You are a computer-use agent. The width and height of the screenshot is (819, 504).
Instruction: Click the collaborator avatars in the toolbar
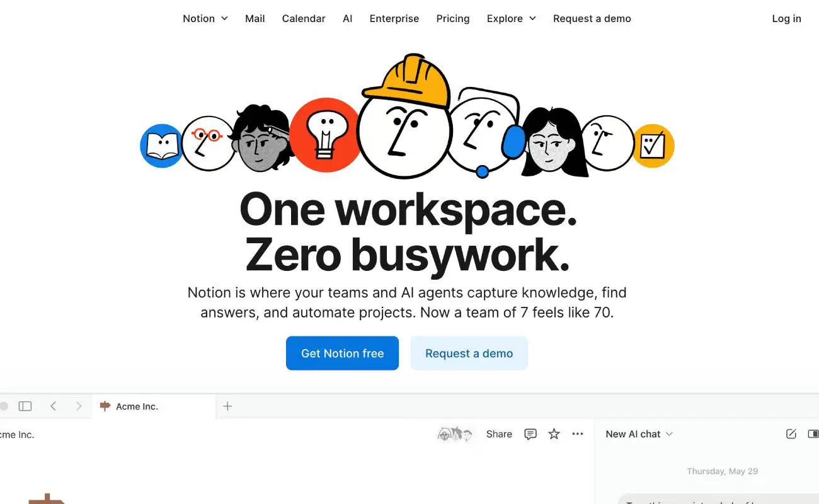[x=455, y=434]
